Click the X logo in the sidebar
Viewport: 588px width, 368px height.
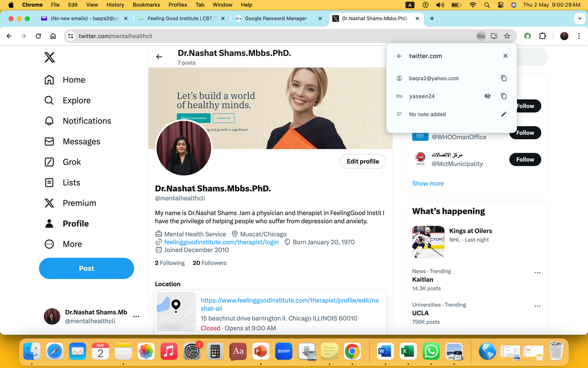point(49,57)
